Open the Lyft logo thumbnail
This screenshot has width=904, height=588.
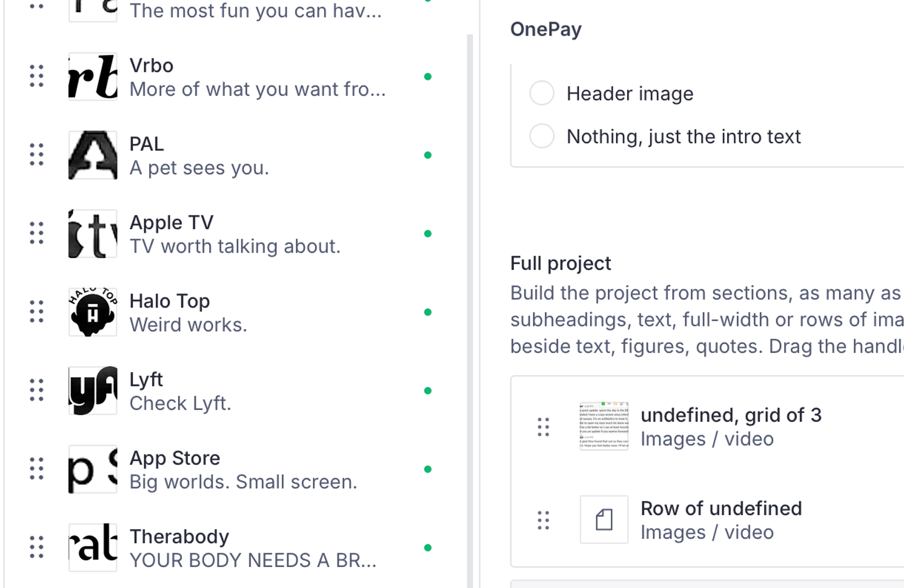click(93, 390)
